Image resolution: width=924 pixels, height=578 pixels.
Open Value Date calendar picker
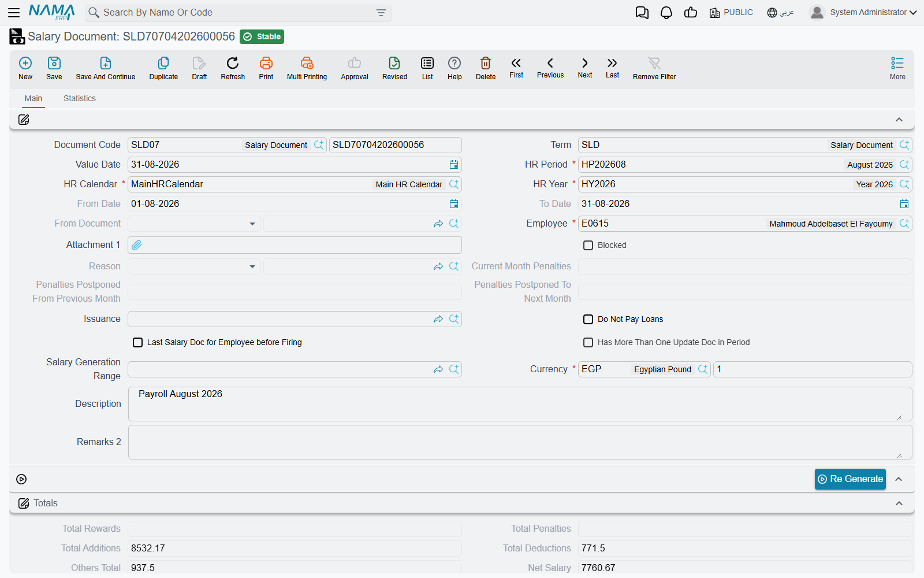pos(454,165)
